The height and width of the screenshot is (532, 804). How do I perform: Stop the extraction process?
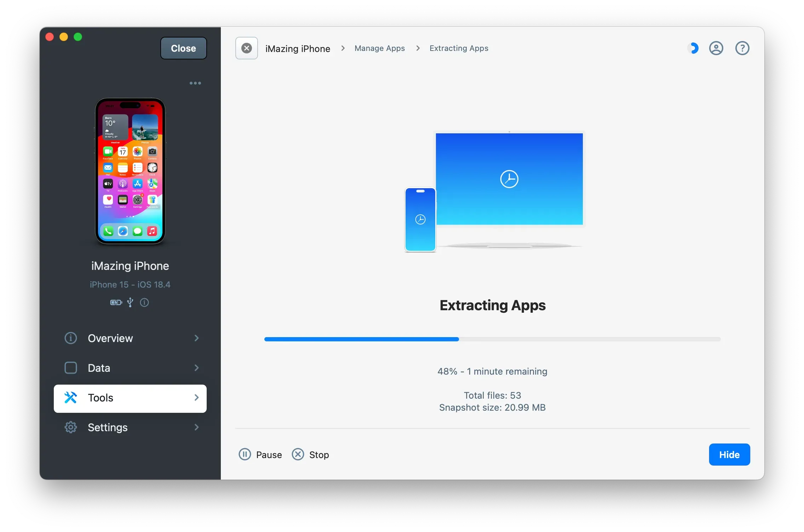[x=310, y=455]
